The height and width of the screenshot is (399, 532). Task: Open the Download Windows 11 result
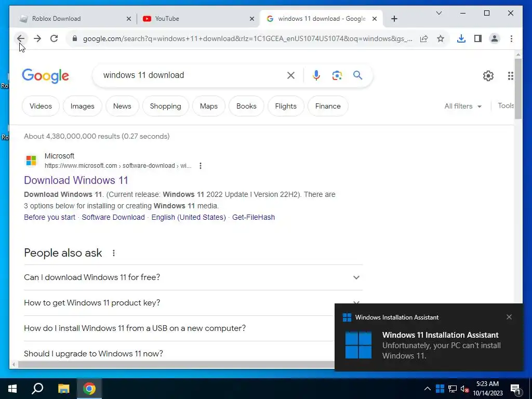76,180
